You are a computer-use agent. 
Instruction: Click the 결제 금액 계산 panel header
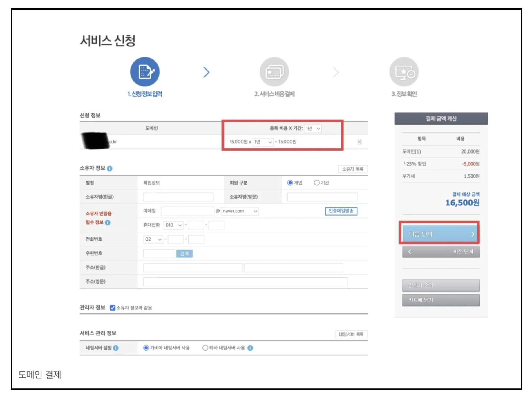click(x=441, y=118)
